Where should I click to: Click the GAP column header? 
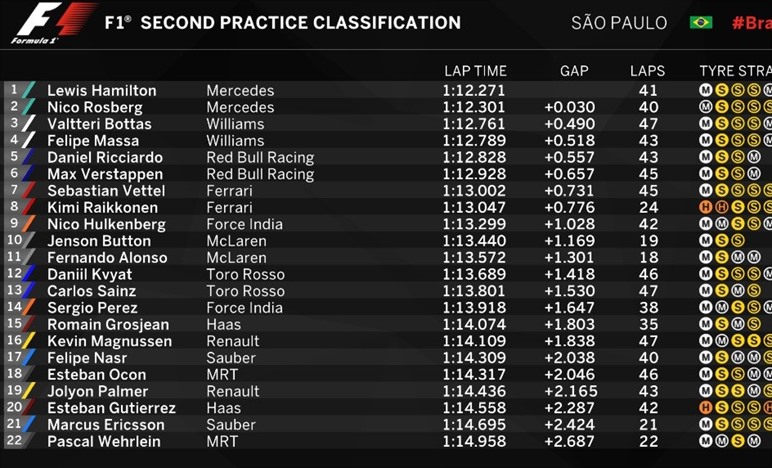[574, 71]
